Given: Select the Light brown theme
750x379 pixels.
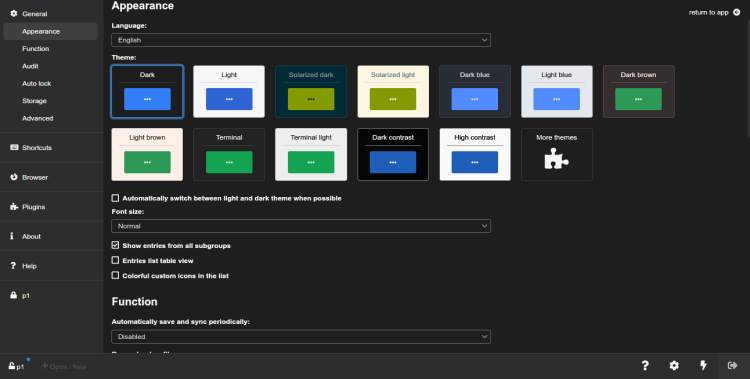Looking at the screenshot, I should (x=147, y=154).
